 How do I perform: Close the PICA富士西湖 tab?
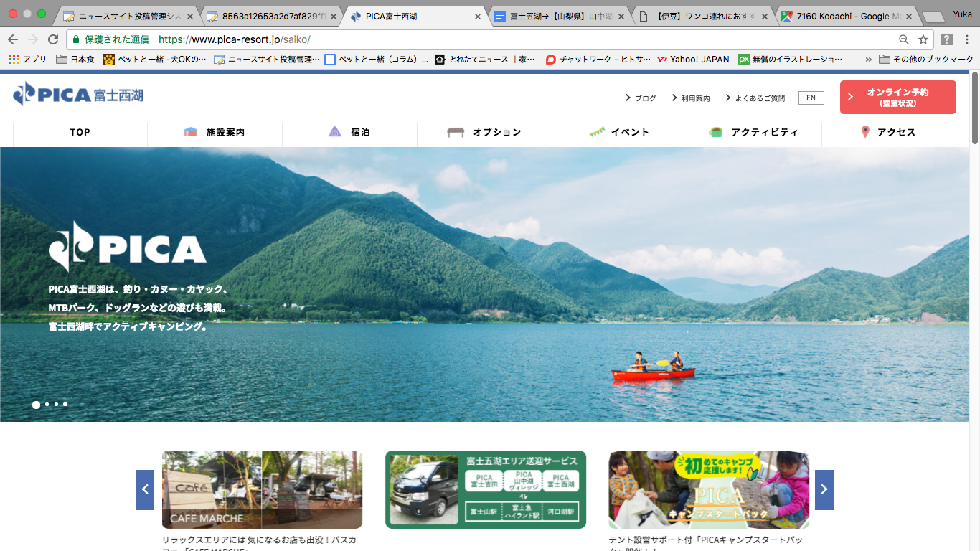(x=478, y=17)
